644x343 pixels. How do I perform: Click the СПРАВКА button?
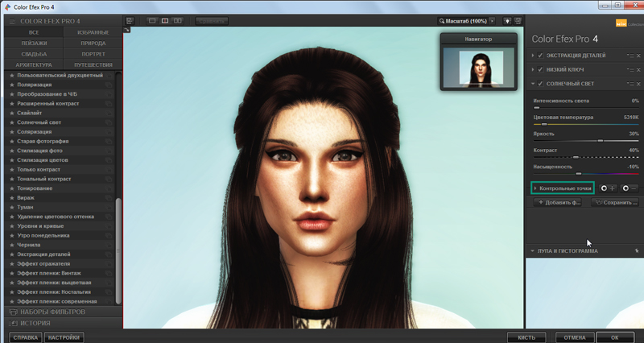coord(26,337)
